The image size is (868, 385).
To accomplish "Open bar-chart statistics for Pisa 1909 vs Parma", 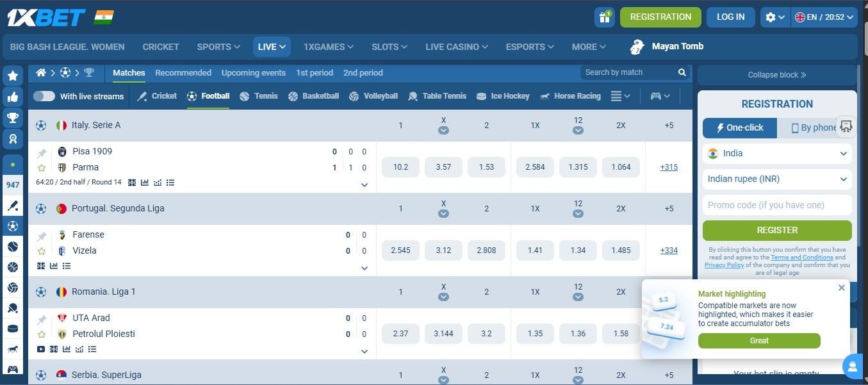I will coord(144,182).
